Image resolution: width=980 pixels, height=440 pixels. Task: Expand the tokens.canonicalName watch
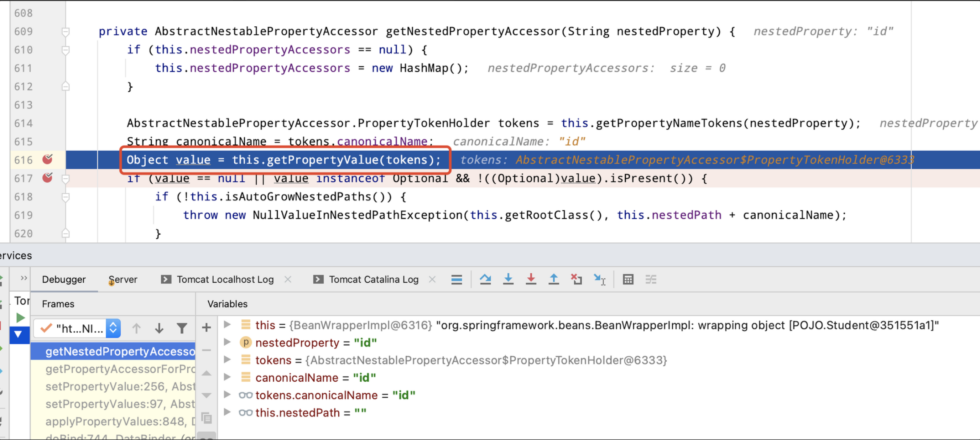click(x=228, y=394)
